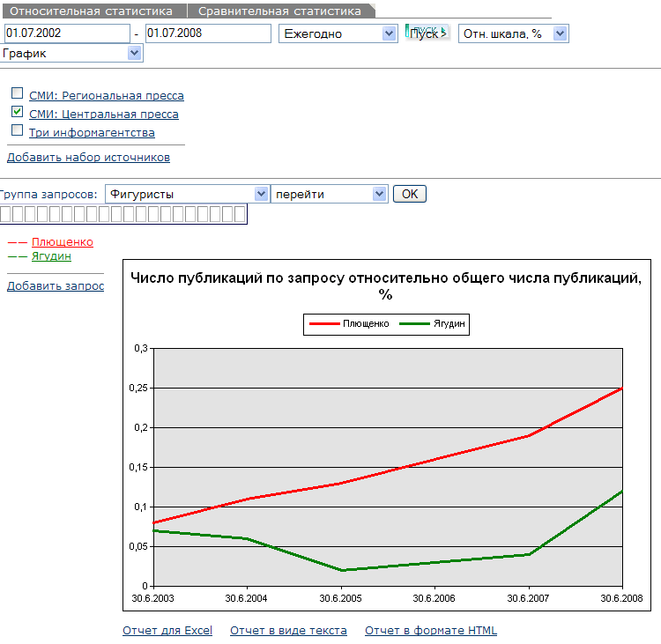Download Отчет для Excel
The height and width of the screenshot is (644, 661).
[167, 631]
